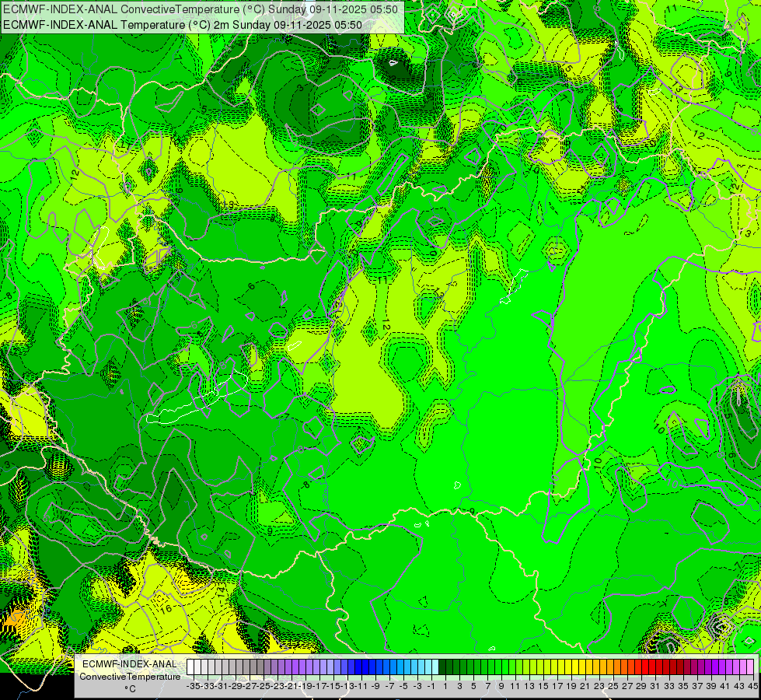Click the legend scale value 41
Screen dimensions: 761x700
(725, 686)
